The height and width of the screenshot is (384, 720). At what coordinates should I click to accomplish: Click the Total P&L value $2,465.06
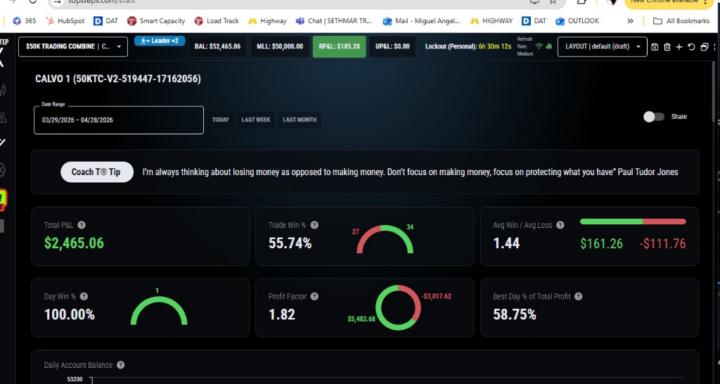pyautogui.click(x=74, y=243)
